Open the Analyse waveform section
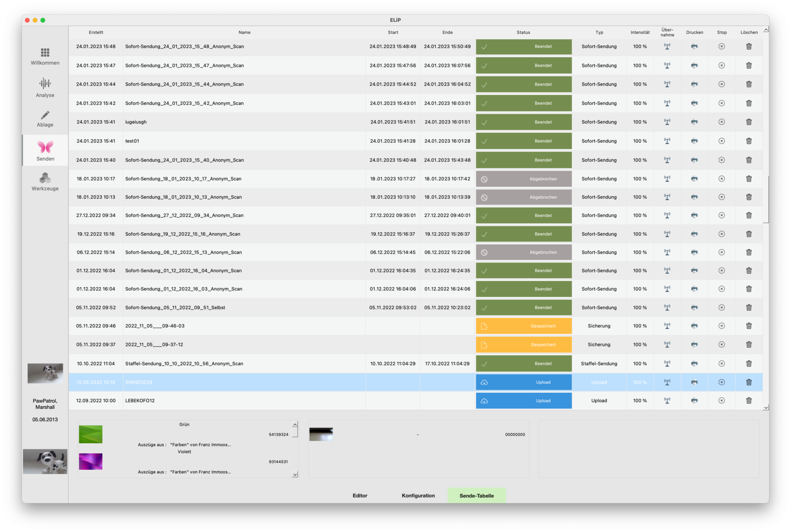The image size is (791, 532). coord(45,84)
